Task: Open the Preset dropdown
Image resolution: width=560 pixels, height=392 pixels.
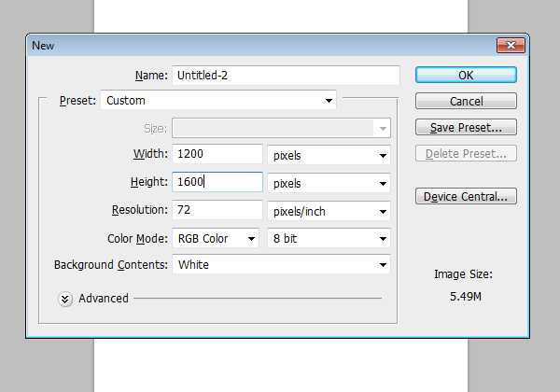Action: click(x=218, y=100)
